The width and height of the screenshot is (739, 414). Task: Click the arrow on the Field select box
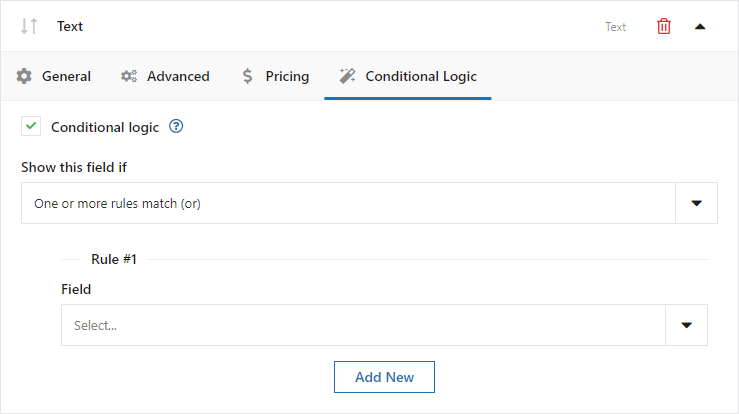pos(687,325)
